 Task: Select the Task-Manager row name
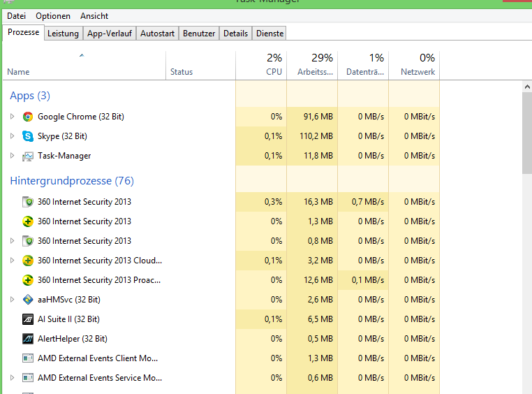[64, 156]
